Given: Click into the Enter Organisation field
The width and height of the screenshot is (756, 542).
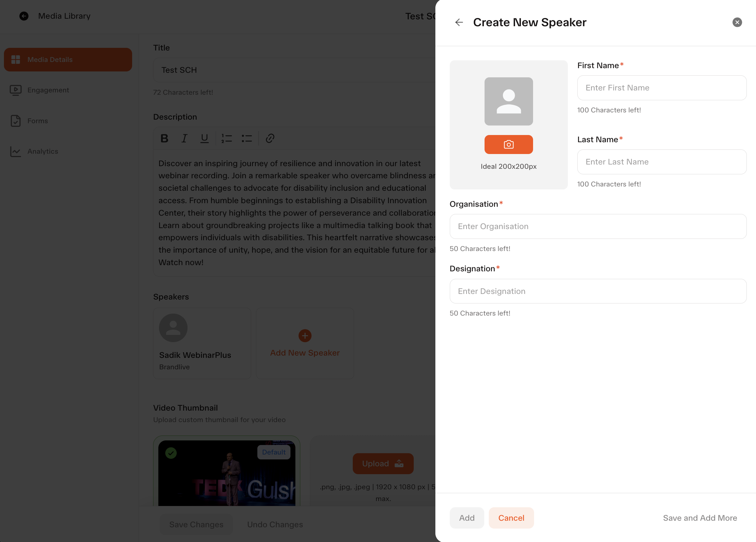Looking at the screenshot, I should pos(598,226).
